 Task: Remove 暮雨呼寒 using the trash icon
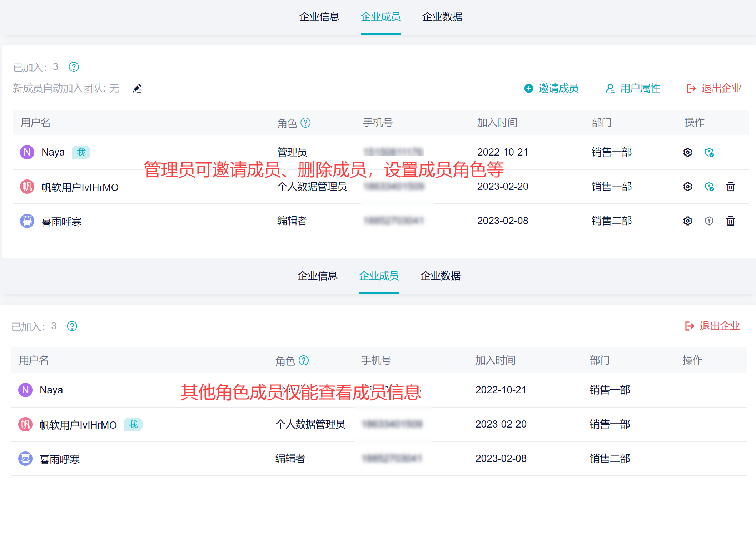coord(730,221)
